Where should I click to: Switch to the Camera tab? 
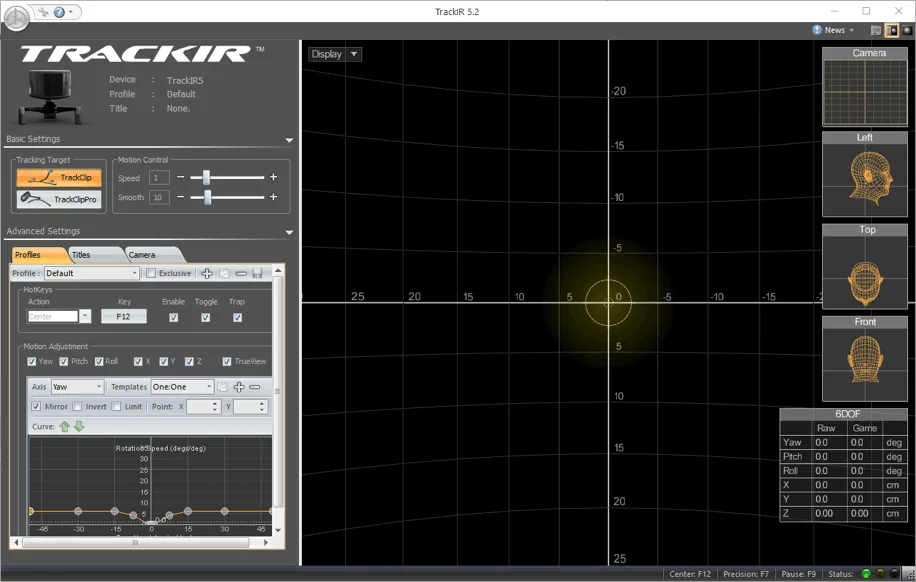tap(151, 255)
